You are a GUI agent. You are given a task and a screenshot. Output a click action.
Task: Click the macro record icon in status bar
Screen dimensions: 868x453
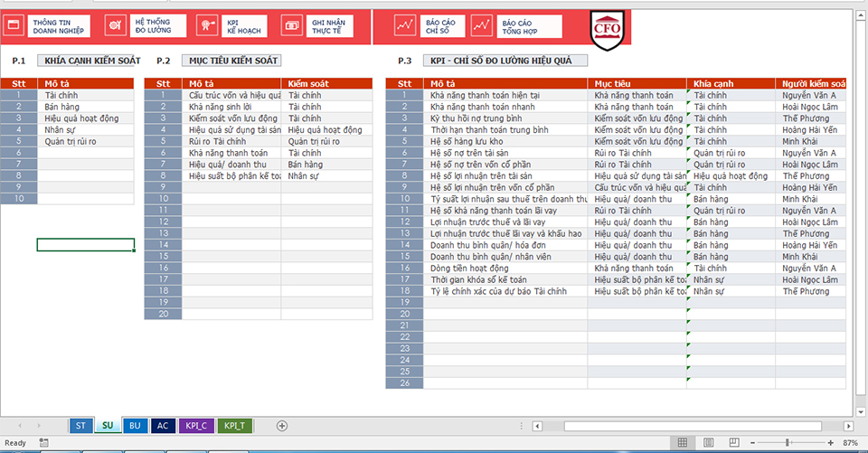(44, 443)
